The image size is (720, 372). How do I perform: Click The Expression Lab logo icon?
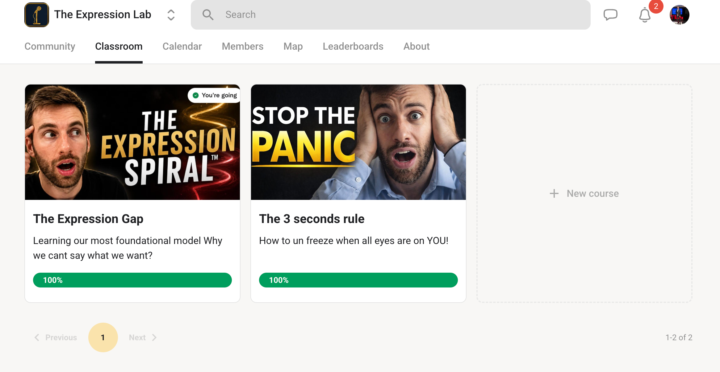click(x=37, y=15)
